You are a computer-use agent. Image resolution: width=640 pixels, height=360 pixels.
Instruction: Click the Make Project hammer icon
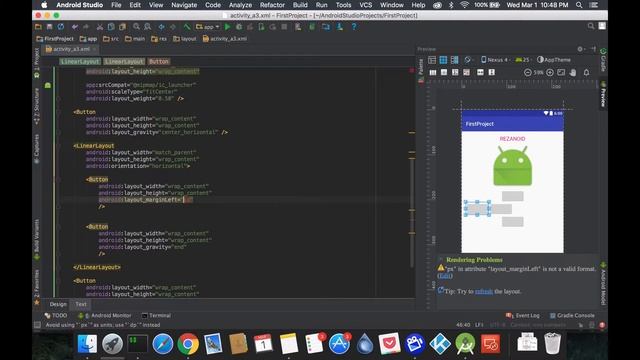coord(187,27)
